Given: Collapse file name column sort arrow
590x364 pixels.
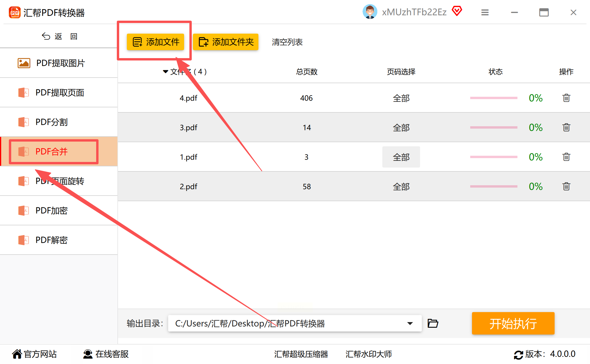Looking at the screenshot, I should point(165,72).
